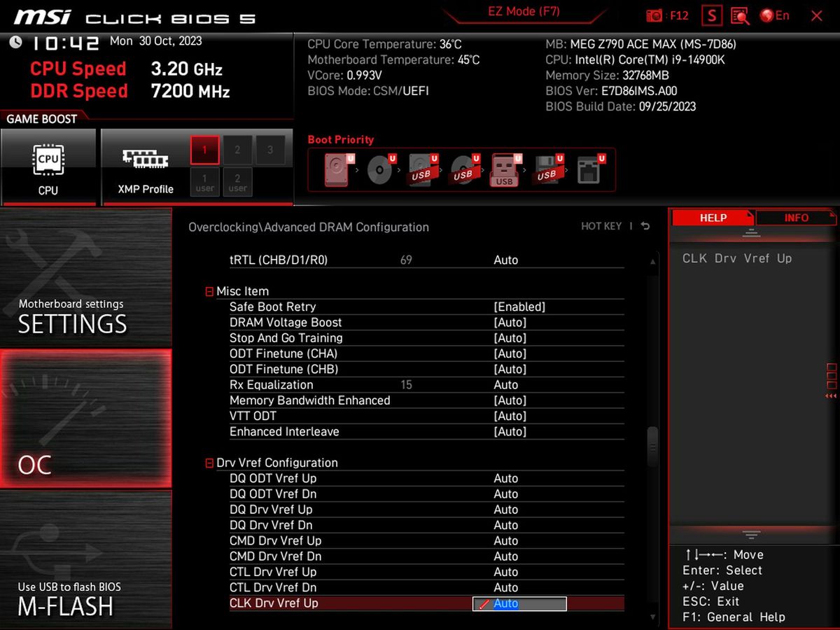Click the help panel bottom collapse handle
The image size is (840, 630).
(751, 535)
